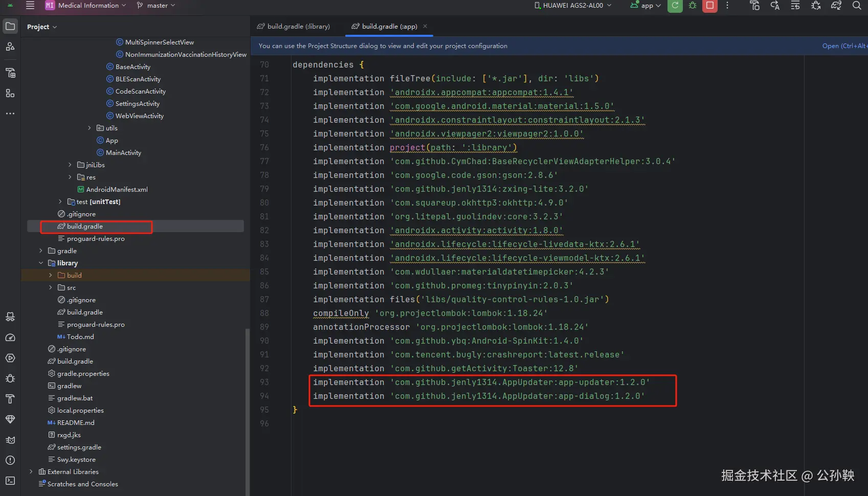Switch to build.gradle (:library) tab
The width and height of the screenshot is (868, 496).
point(293,26)
